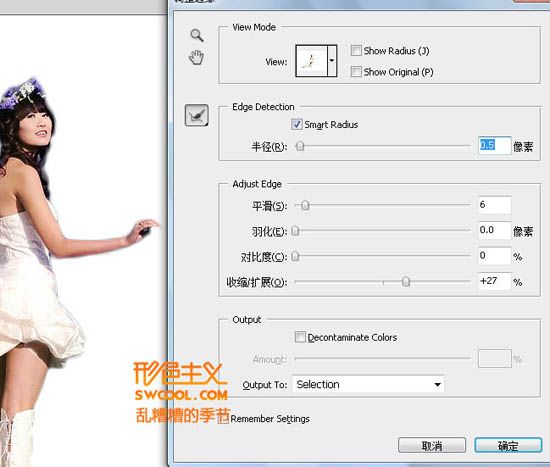This screenshot has height=467, width=550.
Task: Click the disabled Amount percentage field
Action: click(x=495, y=359)
